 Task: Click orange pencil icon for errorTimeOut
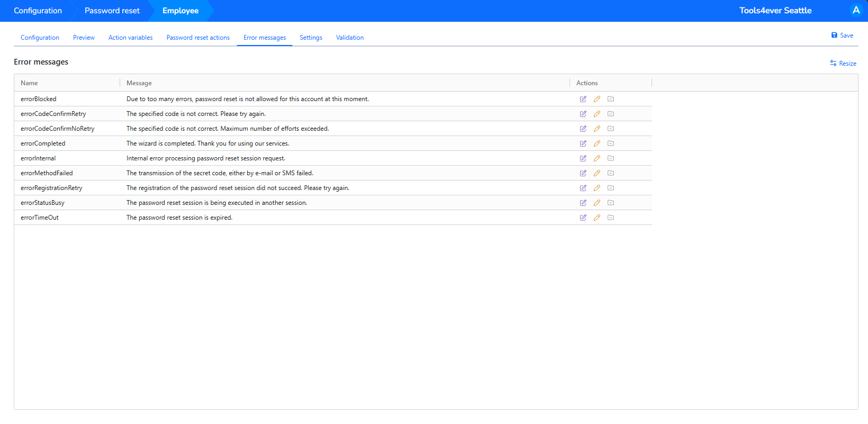pos(596,218)
